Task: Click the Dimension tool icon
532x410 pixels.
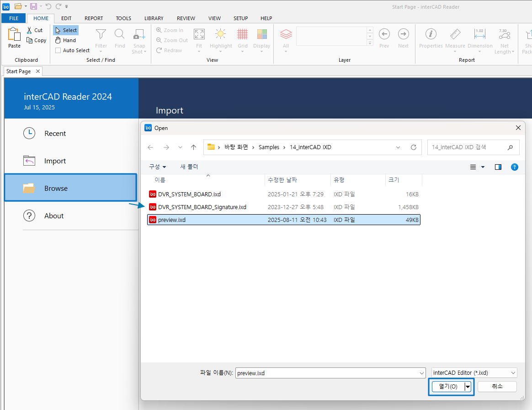Action: 480,34
